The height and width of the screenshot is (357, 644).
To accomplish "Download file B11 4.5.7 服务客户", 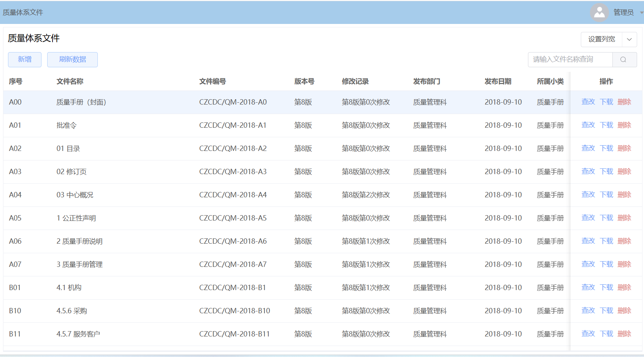I will tap(606, 334).
